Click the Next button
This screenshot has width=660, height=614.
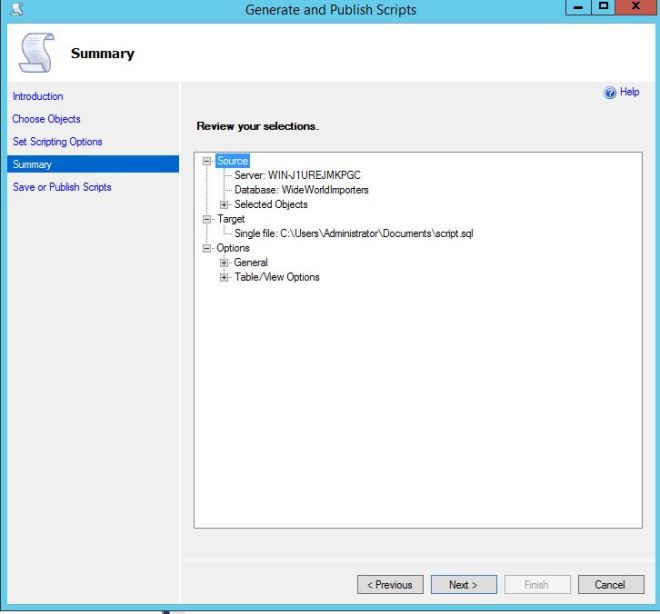463,585
